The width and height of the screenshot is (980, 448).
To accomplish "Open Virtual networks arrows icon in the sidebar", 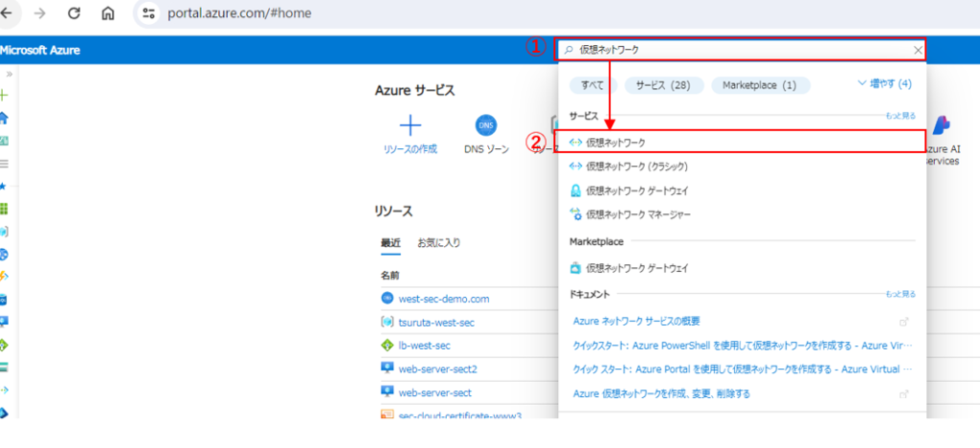I will [4, 390].
